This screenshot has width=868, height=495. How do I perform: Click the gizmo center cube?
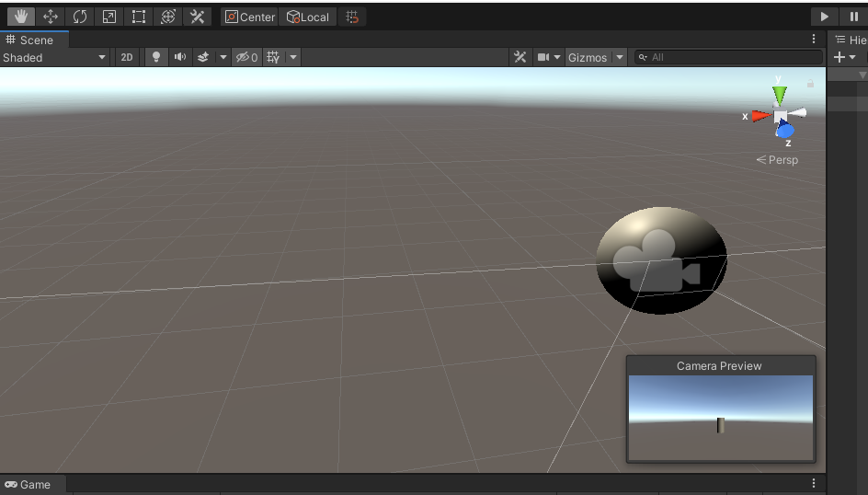(x=780, y=116)
